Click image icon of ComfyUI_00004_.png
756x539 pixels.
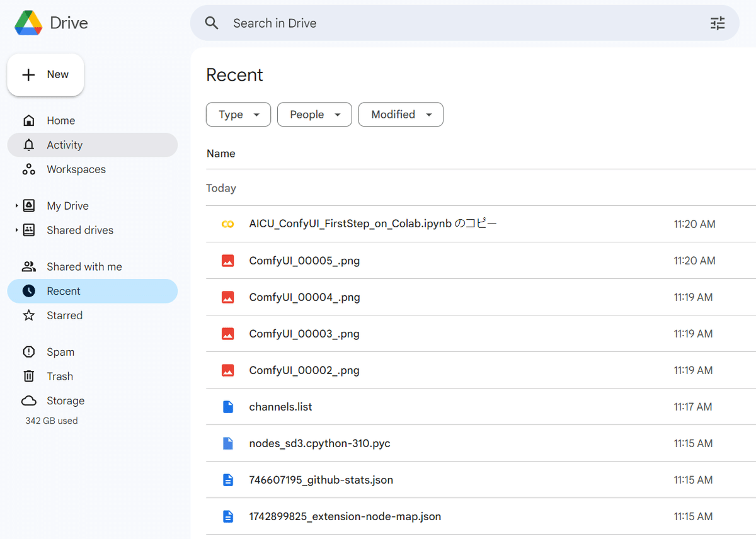[x=228, y=297]
